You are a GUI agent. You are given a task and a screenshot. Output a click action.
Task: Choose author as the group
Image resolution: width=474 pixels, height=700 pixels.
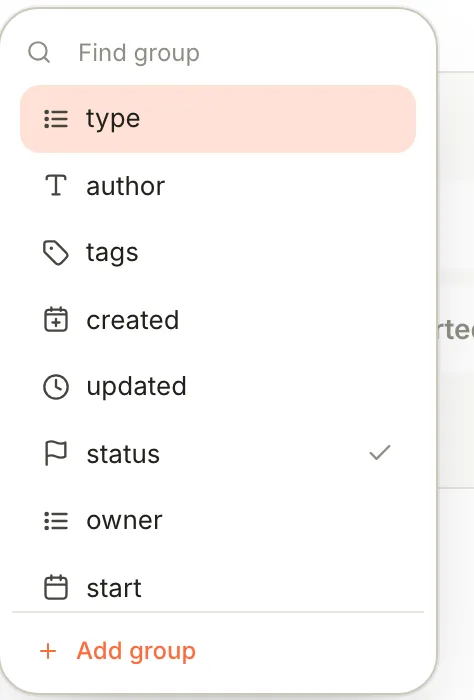point(218,186)
